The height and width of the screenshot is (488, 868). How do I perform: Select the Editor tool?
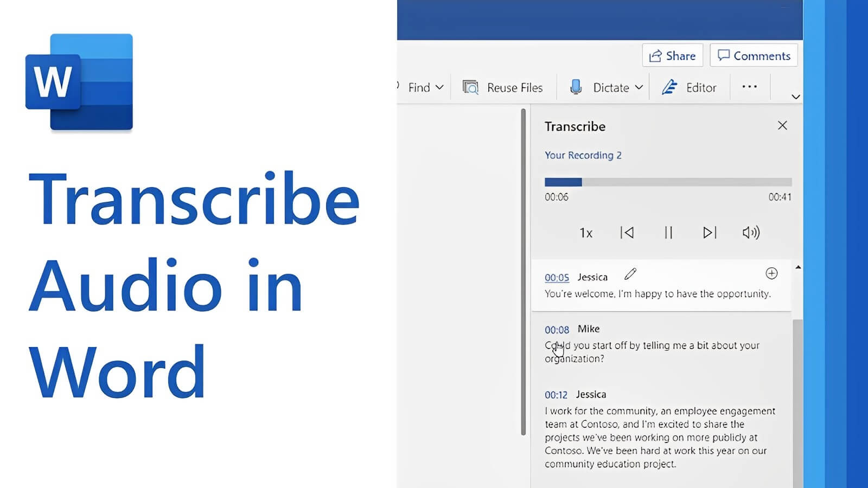tap(690, 87)
